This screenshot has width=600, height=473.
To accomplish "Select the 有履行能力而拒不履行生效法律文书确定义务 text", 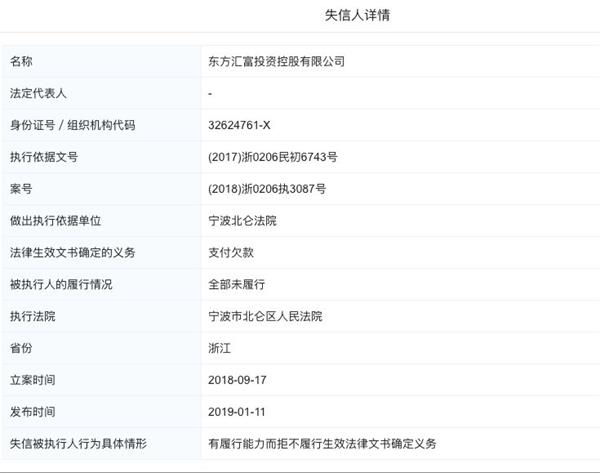I will point(323,443).
